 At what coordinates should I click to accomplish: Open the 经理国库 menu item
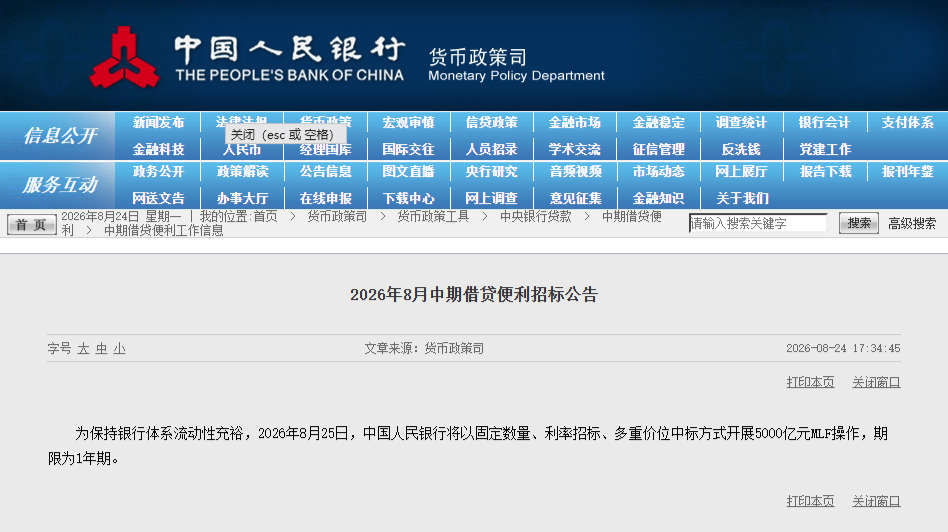(325, 149)
